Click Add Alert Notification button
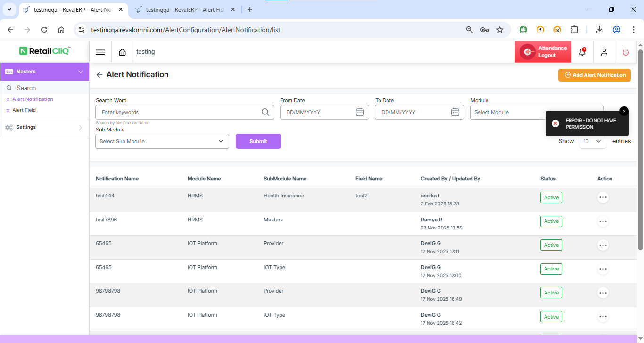Screen dimensions: 644x343 point(594,75)
